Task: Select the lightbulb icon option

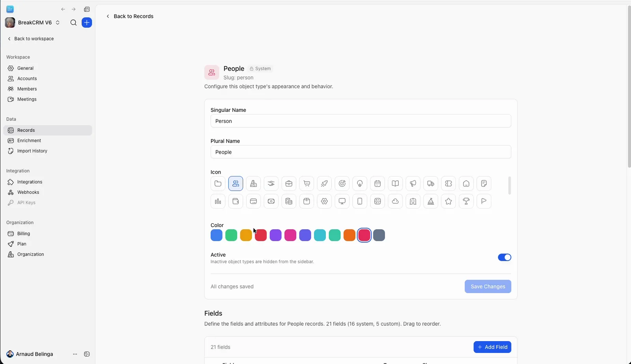Action: pos(360,184)
